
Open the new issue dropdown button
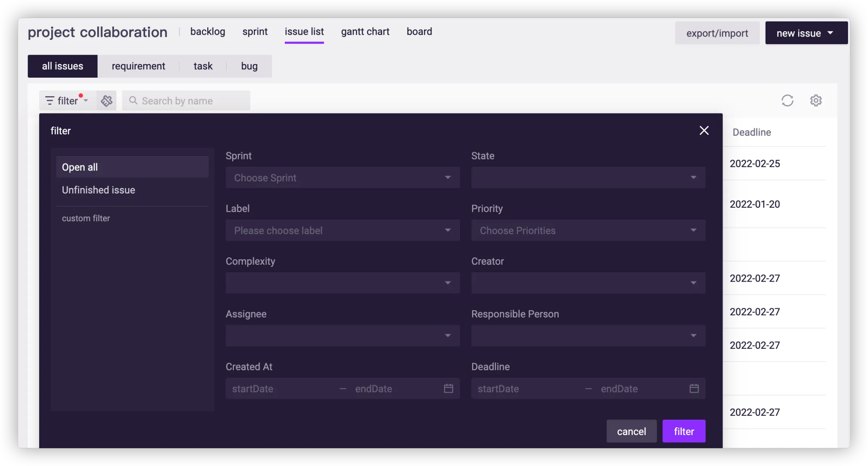tap(806, 33)
